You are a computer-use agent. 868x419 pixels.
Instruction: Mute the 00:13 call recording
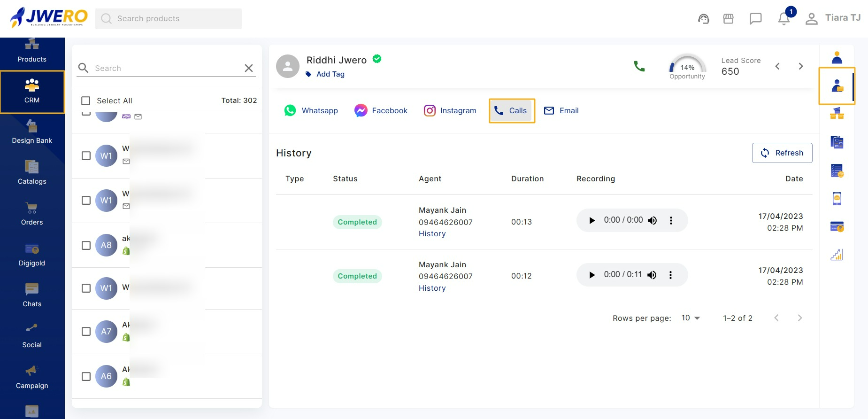click(653, 220)
